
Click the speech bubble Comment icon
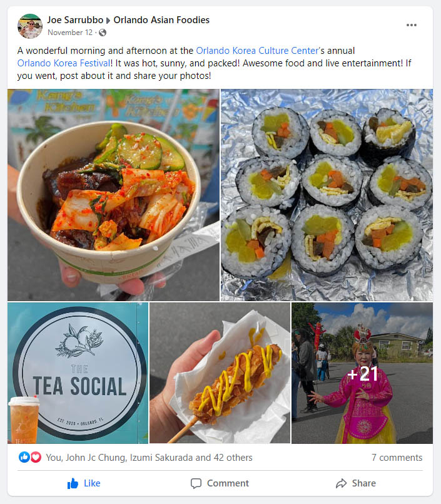pos(196,483)
